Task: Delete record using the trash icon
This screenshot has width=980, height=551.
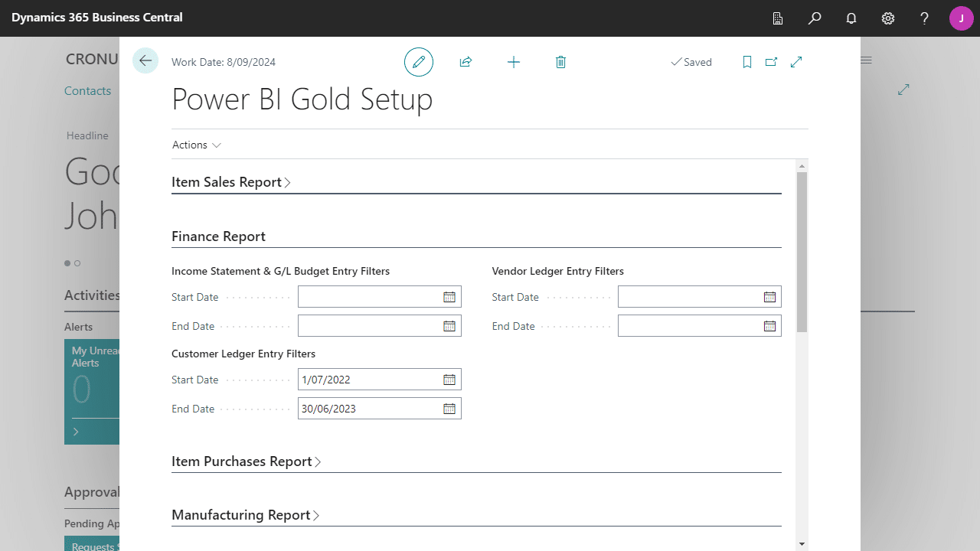Action: (x=560, y=62)
